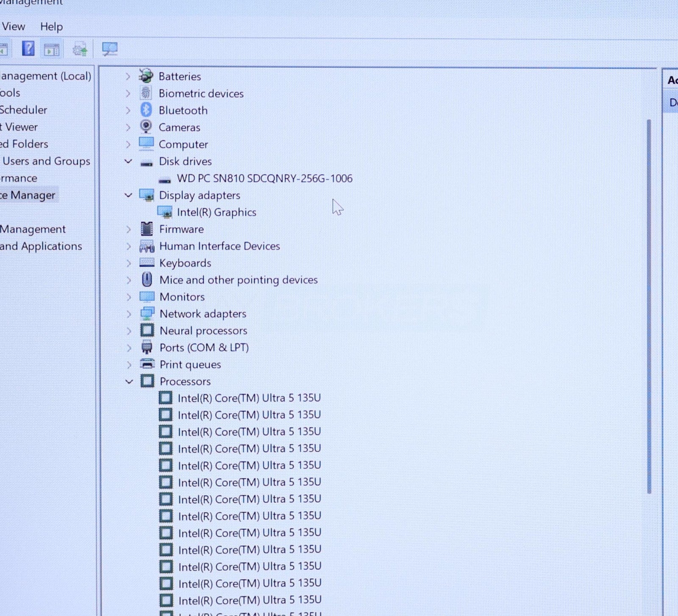The height and width of the screenshot is (616, 678).
Task: Click the device list vertical scrollbar
Action: point(649,305)
